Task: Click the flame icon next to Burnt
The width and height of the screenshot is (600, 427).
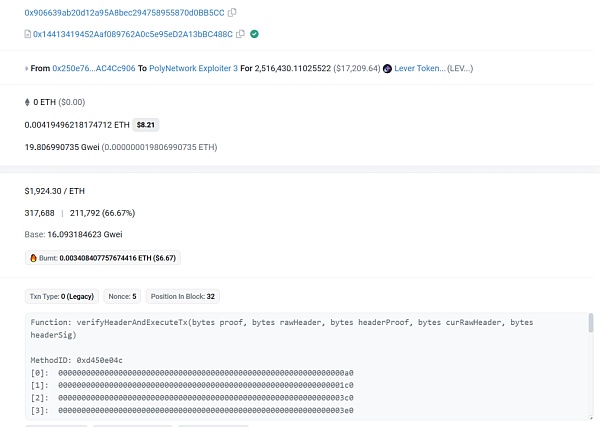Action: [x=33, y=258]
